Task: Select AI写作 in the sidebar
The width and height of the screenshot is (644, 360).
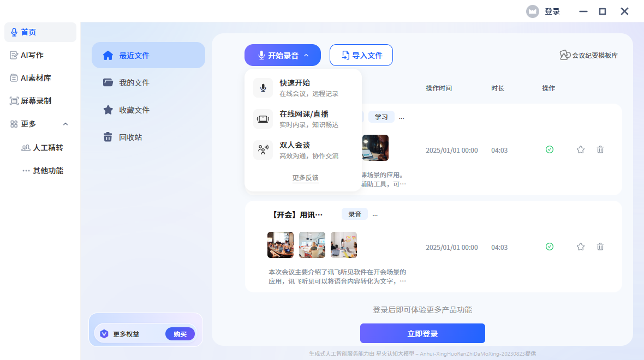Action: (x=30, y=55)
